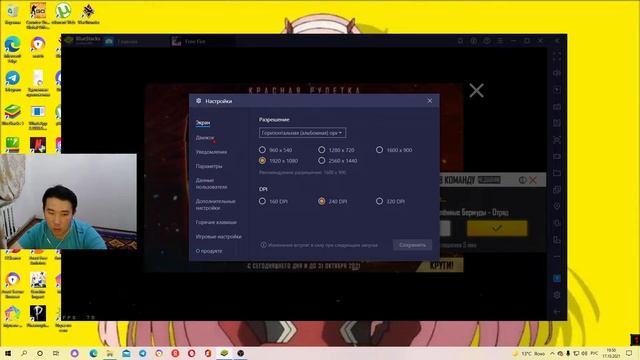This screenshot has width=640, height=360.
Task: Click the yellow checkmark accept button
Action: point(497,228)
